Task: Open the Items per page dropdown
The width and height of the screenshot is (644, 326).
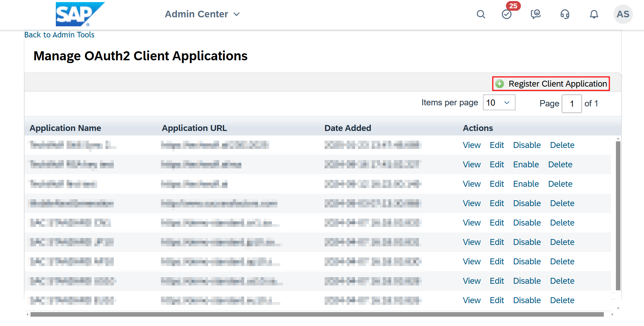Action: pos(499,102)
